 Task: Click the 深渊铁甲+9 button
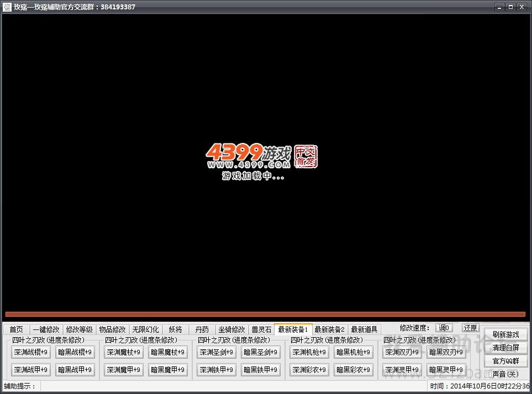click(x=217, y=370)
